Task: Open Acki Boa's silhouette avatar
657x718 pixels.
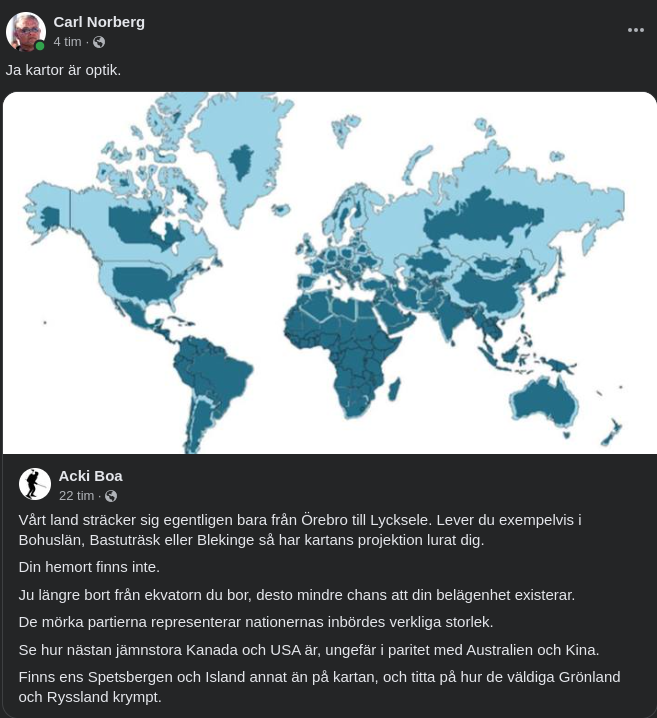Action: coord(35,484)
